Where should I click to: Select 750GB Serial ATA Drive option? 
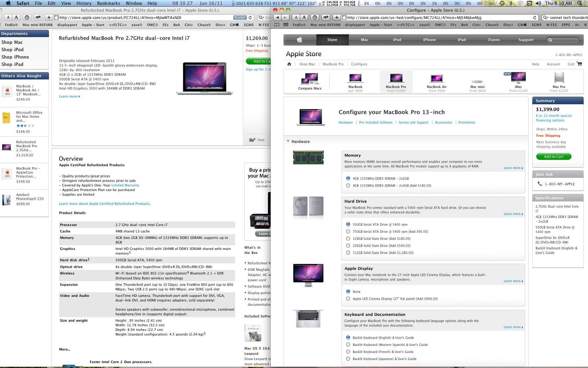[x=348, y=231]
